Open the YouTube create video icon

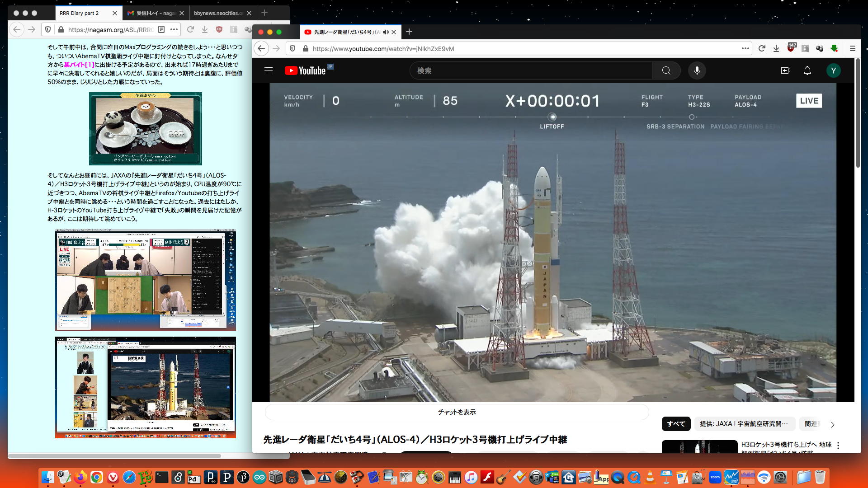pyautogui.click(x=785, y=70)
